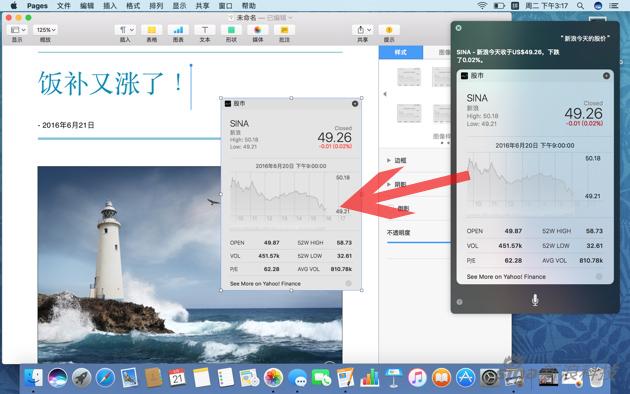
Task: Open the 显示 view options dropdown
Action: click(18, 30)
